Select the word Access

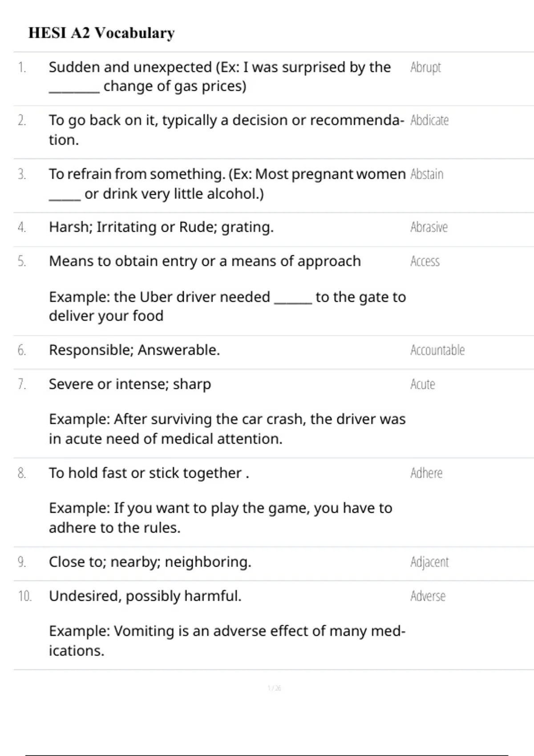(x=425, y=261)
